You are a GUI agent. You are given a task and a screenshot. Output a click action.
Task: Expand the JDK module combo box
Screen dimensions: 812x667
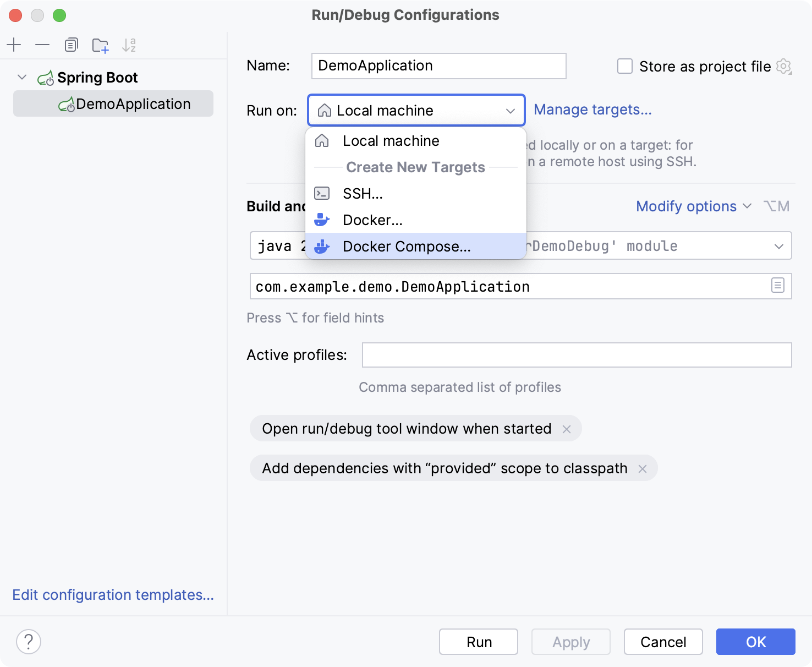pos(779,245)
